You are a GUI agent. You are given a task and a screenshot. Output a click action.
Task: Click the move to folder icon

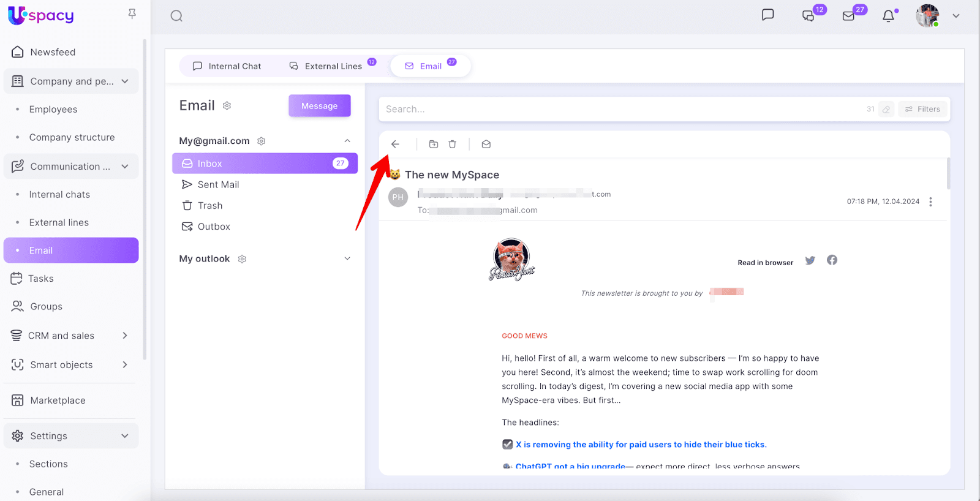pos(434,145)
